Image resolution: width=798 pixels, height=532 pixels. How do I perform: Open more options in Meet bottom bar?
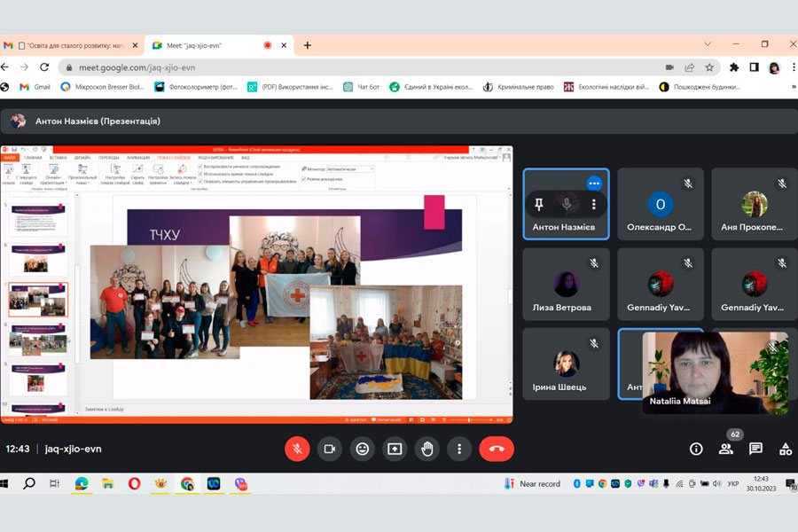pos(459,449)
